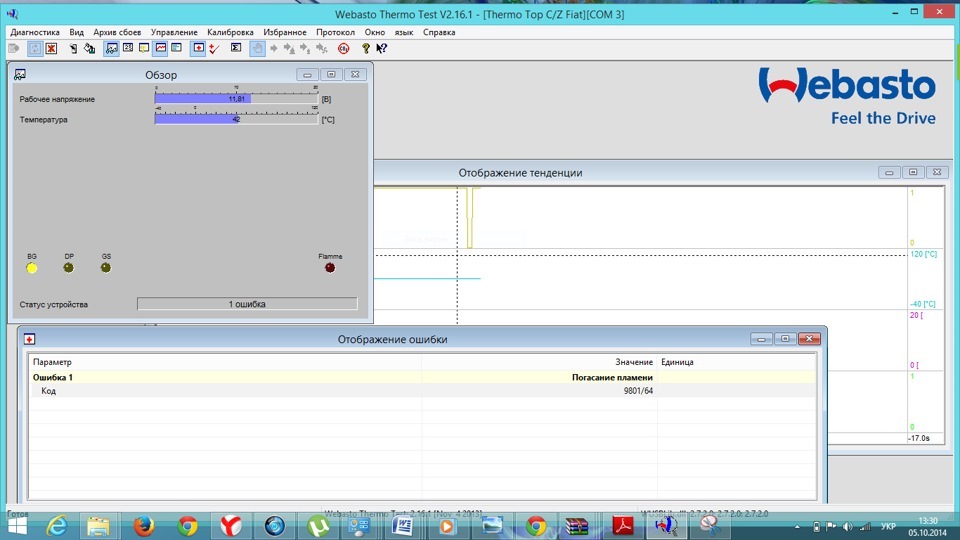Click the GS indicator light
Screen dimensions: 960x540
pos(106,268)
